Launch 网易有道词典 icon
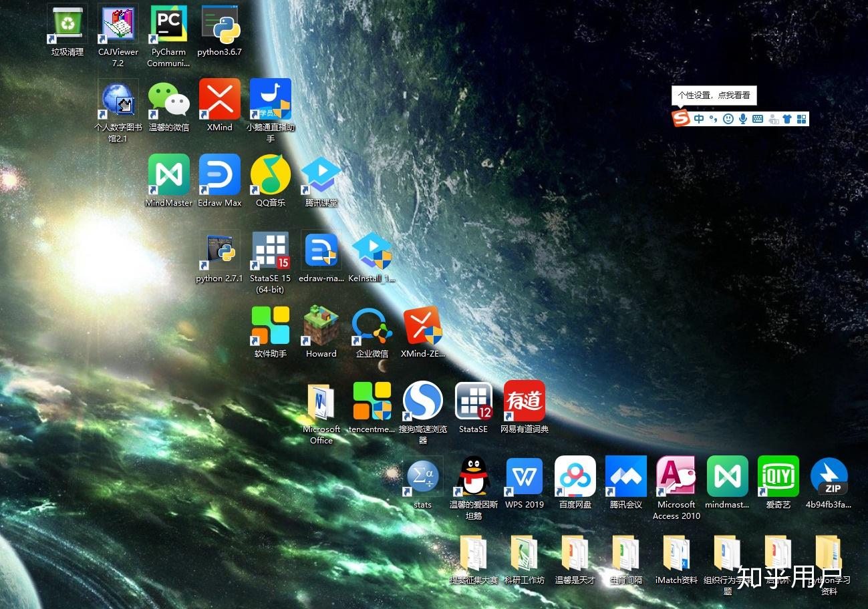Viewport: 868px width, 609px height. click(x=525, y=401)
